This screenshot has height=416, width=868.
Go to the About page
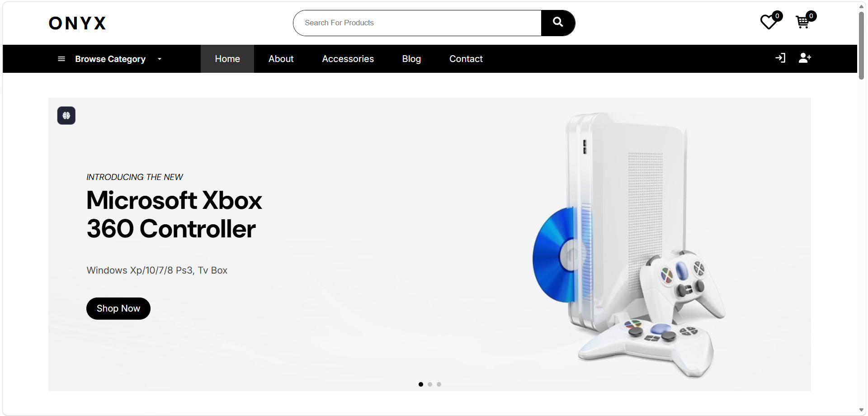tap(281, 59)
